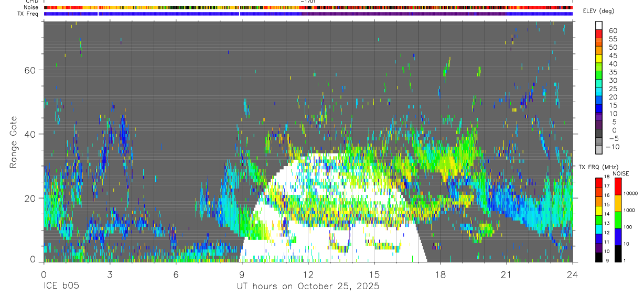Click the '10000' label on NOISE legend

632,194
